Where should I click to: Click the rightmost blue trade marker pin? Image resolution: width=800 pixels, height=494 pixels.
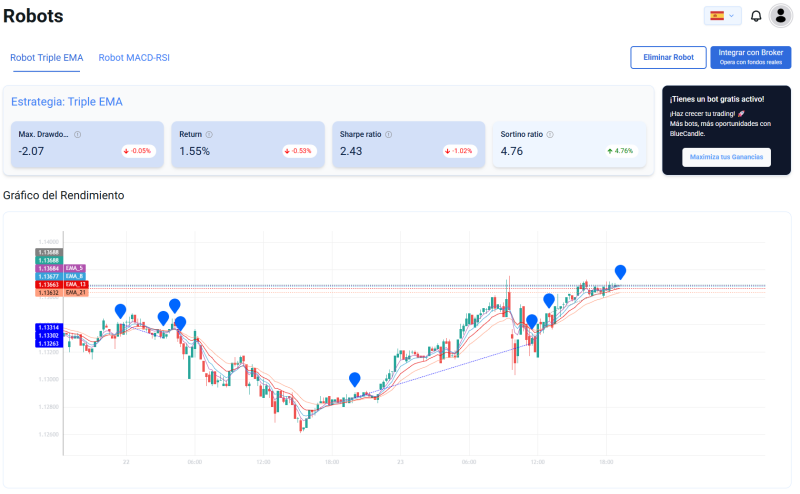pyautogui.click(x=620, y=271)
